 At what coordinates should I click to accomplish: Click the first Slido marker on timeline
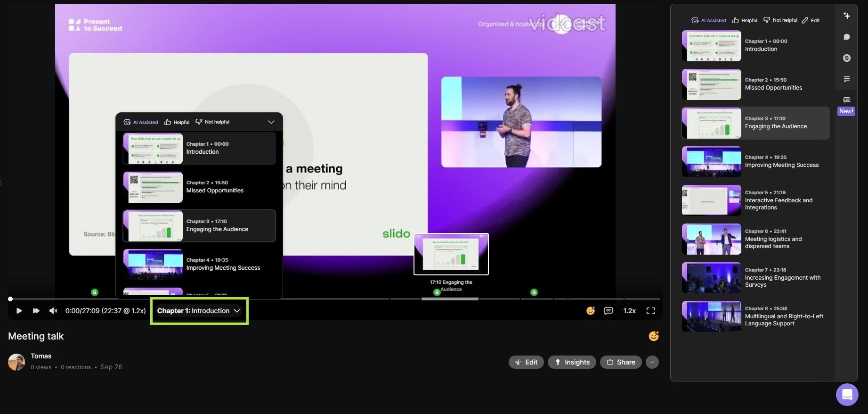95,292
